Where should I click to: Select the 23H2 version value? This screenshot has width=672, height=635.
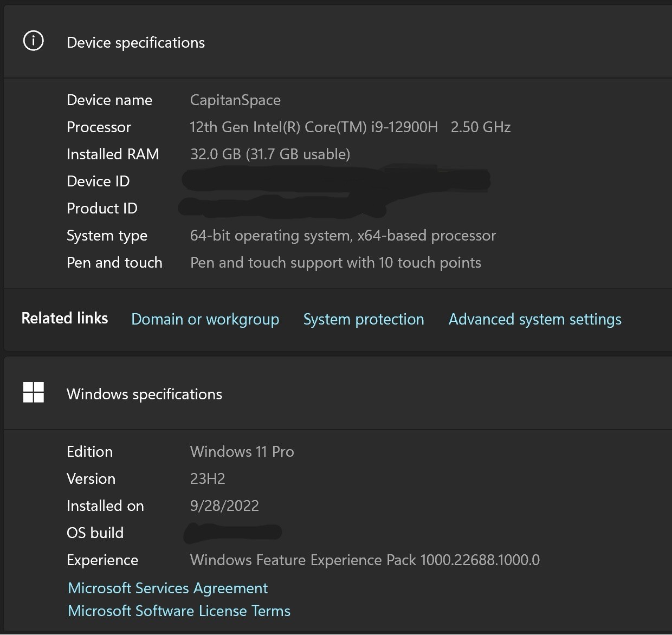(x=208, y=478)
